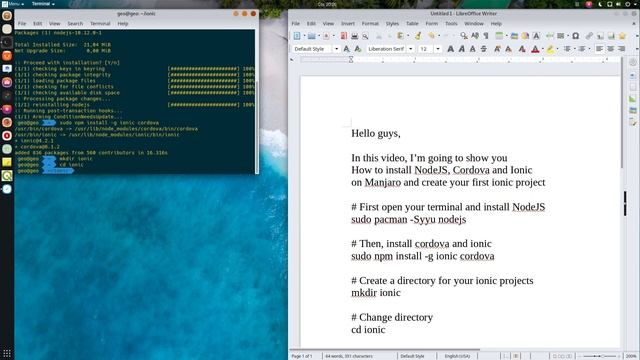Click Insert Special Character omega icon
This screenshot has width=640, height=360.
click(576, 36)
